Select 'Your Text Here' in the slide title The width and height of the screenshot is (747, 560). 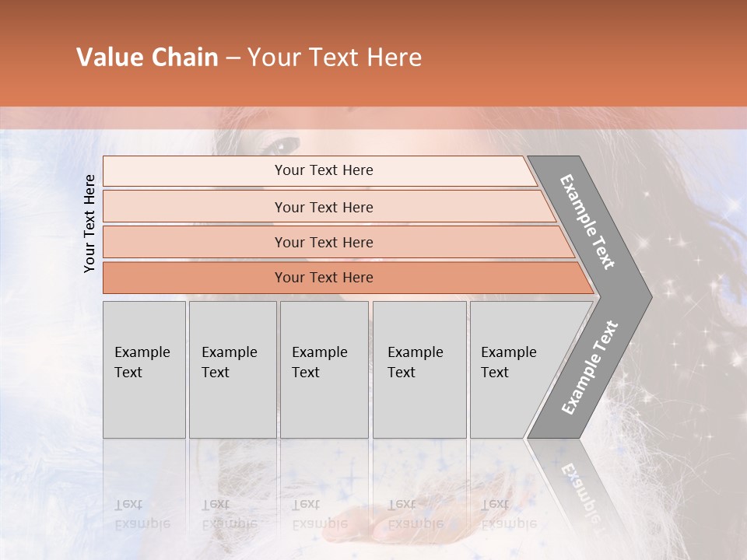coord(335,58)
